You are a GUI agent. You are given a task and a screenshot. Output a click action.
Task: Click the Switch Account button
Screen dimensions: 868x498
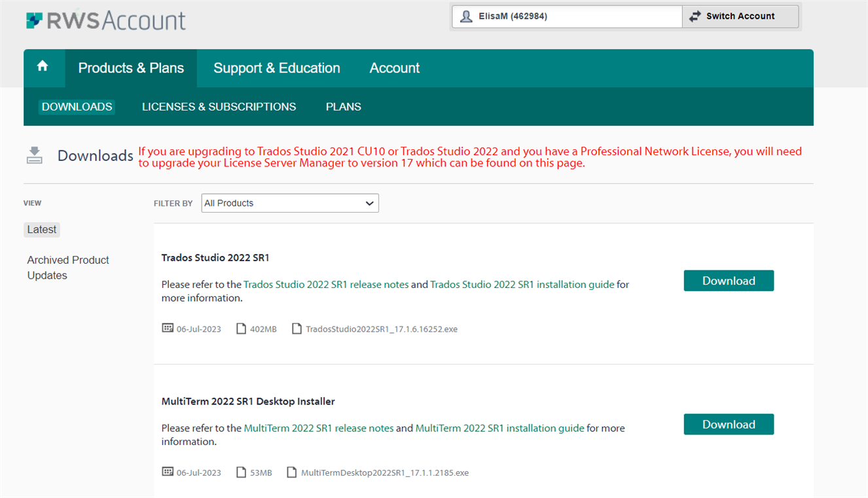(x=740, y=16)
